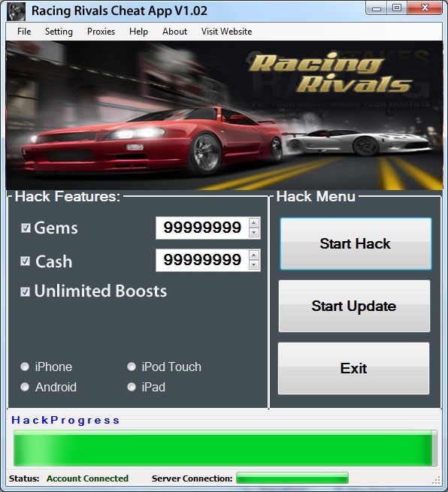
Task: Click the HackProgress label
Action: pos(65,420)
